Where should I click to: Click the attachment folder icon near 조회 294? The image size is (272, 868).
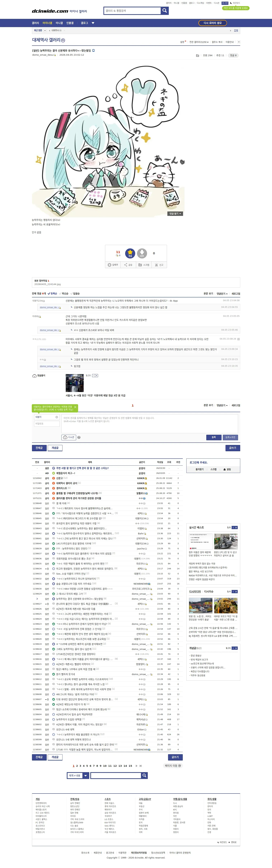click(x=197, y=55)
